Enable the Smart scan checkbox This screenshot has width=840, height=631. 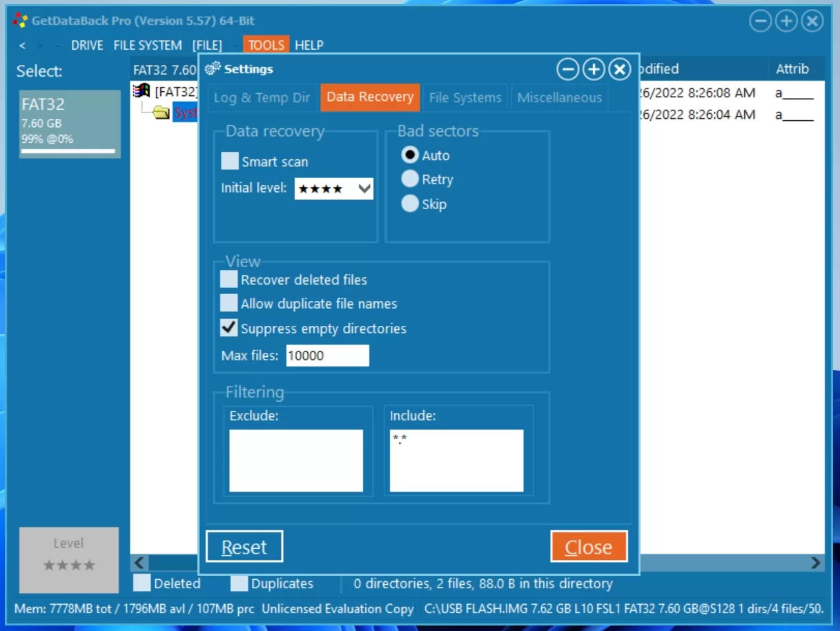click(230, 162)
